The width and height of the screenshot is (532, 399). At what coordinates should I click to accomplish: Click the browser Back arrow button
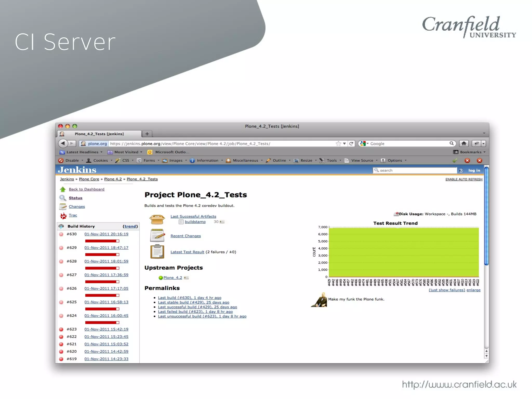[x=63, y=143]
